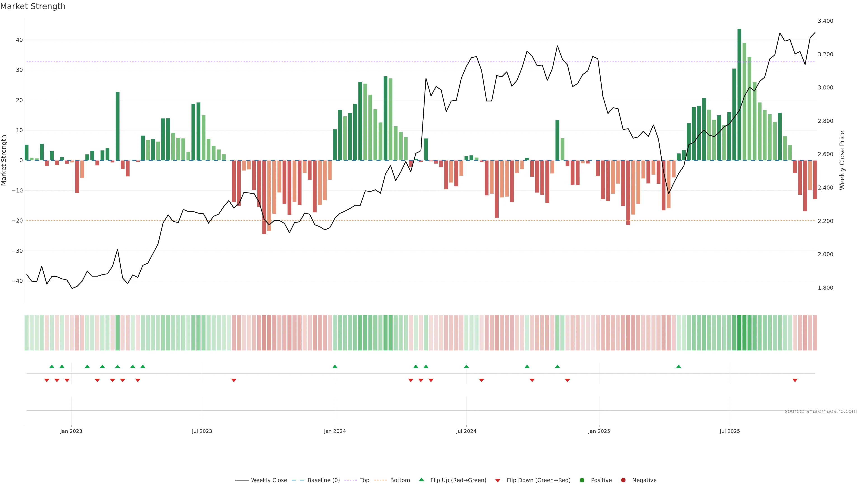Click Flip Up green triangle legend icon
Image resolution: width=868 pixels, height=488 pixels.
pyautogui.click(x=421, y=480)
